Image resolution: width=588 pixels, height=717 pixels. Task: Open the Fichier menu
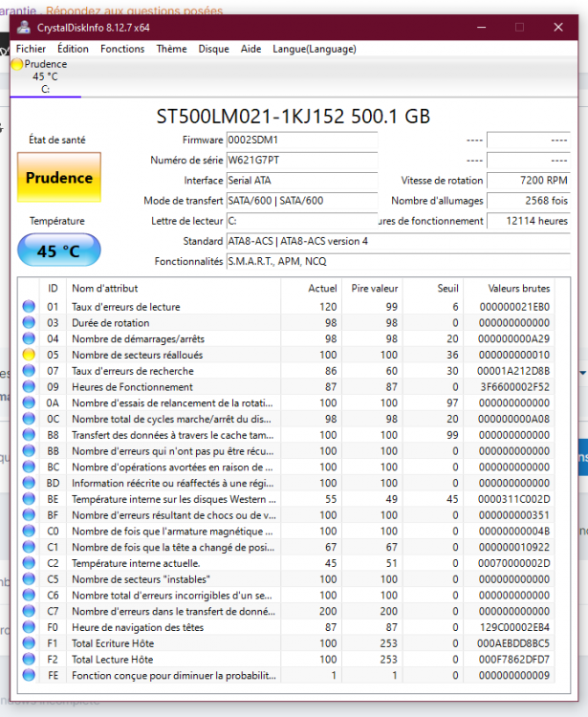pyautogui.click(x=31, y=48)
